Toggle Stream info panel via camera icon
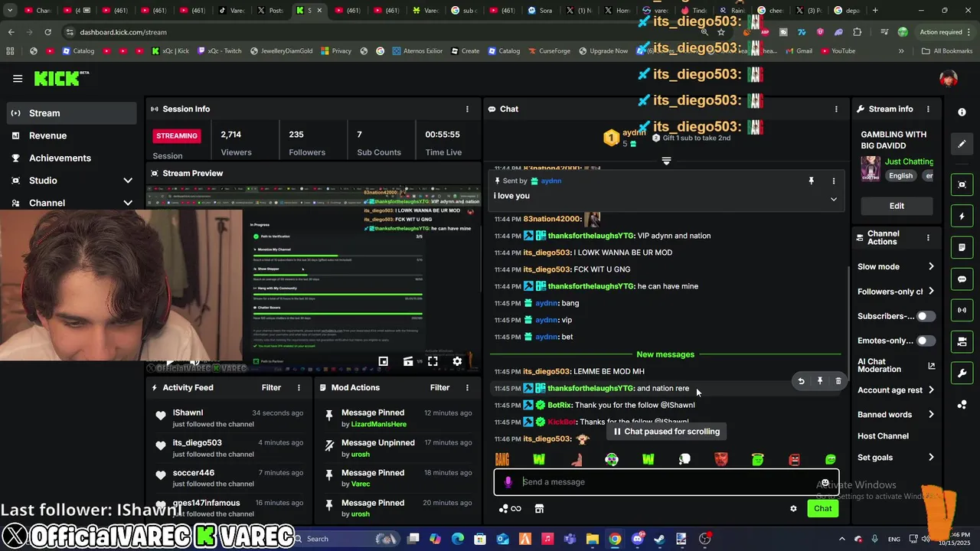This screenshot has height=551, width=980. coord(962,341)
